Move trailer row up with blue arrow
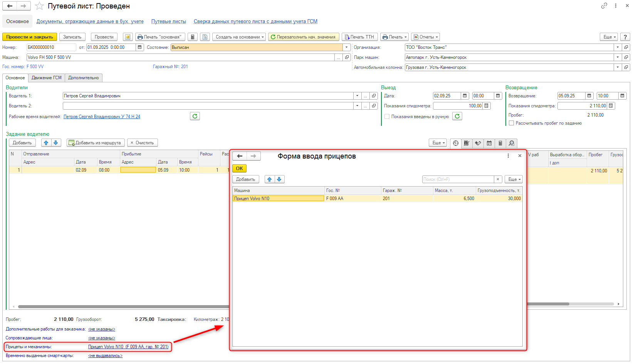636x364 pixels. tap(270, 179)
